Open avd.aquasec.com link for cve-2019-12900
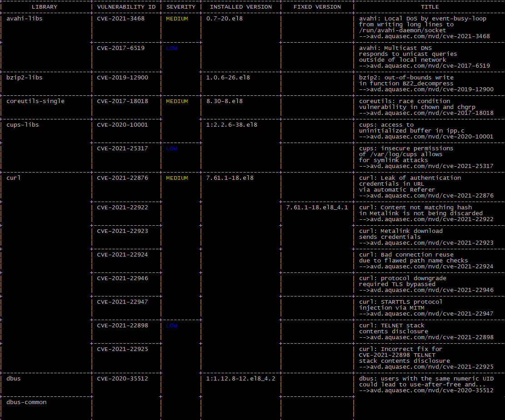505x420 pixels. pyautogui.click(x=426, y=89)
